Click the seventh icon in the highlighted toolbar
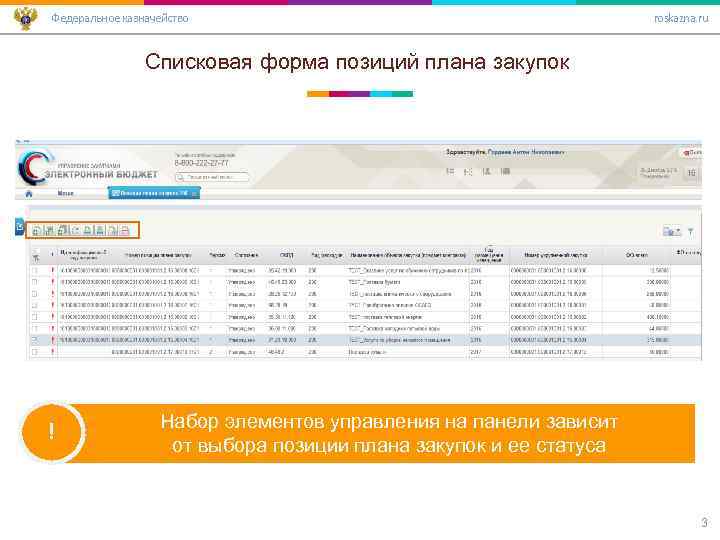 113,230
